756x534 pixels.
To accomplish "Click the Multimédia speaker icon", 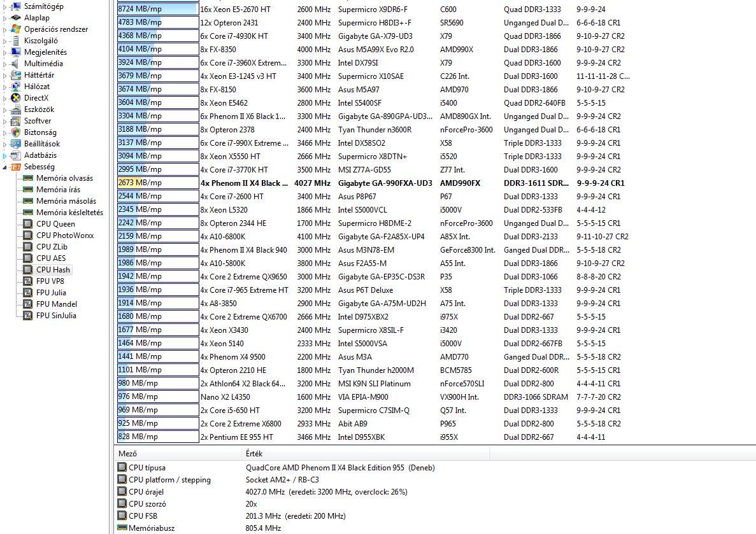I will (16, 64).
